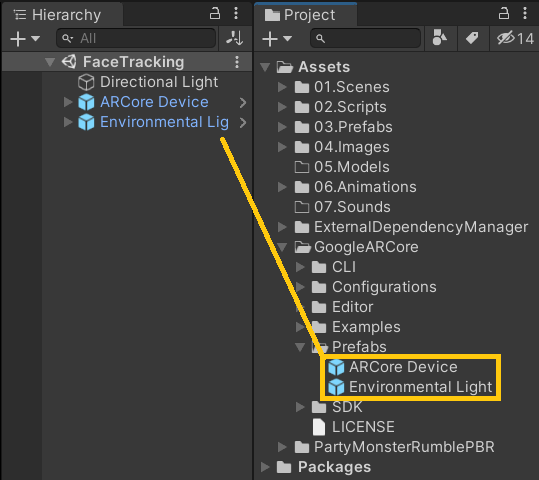
Task: Select the Examples folder
Action: 366,327
